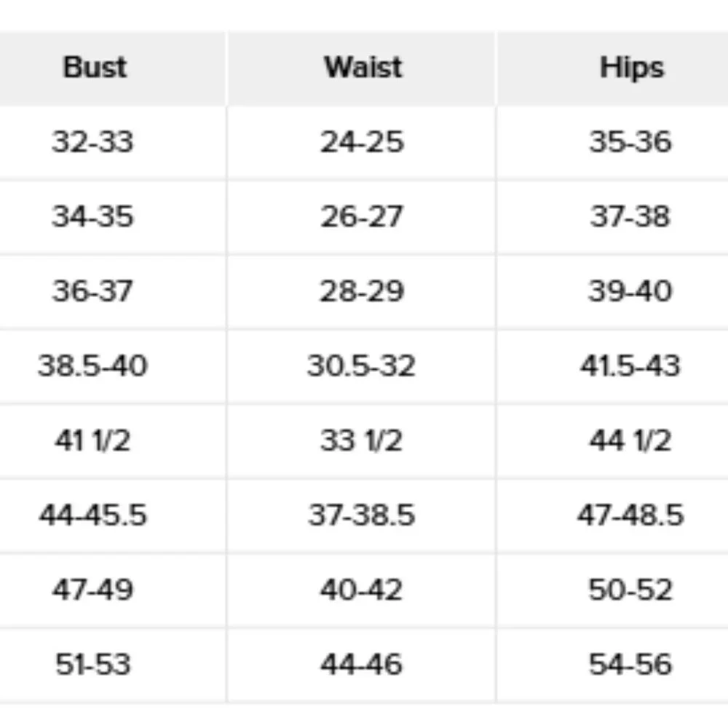Viewport: 728px width, 728px height.
Task: Select the 33 1/2 waist cell
Action: coord(362,440)
